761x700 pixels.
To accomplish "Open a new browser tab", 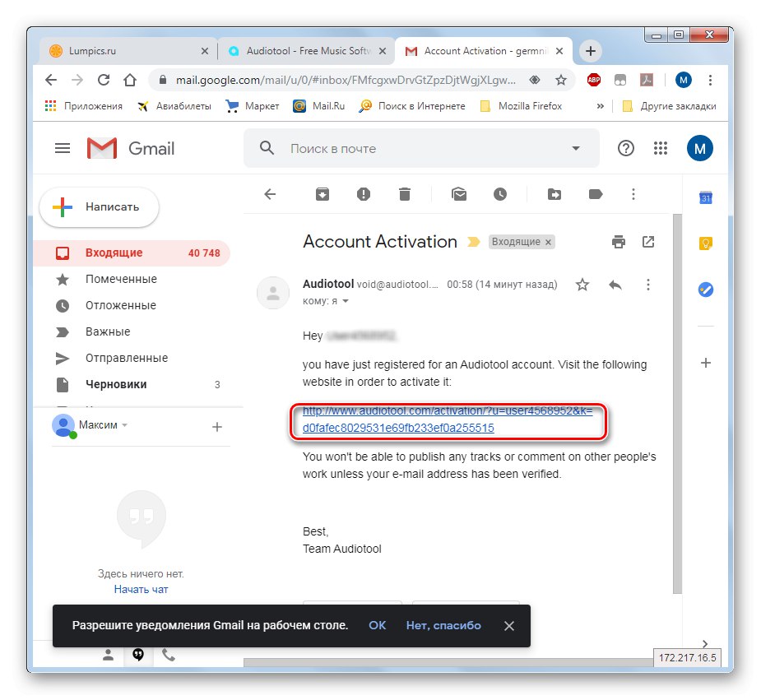I will click(x=590, y=51).
